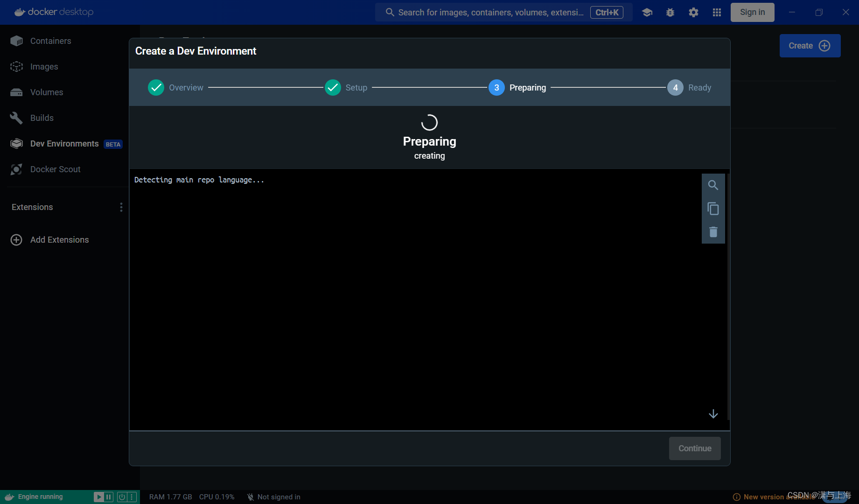
Task: Click the Builds wrench icon
Action: pyautogui.click(x=16, y=118)
